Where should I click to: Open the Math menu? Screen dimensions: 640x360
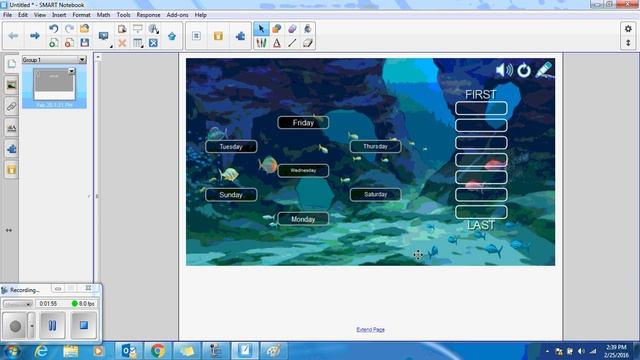(x=103, y=15)
